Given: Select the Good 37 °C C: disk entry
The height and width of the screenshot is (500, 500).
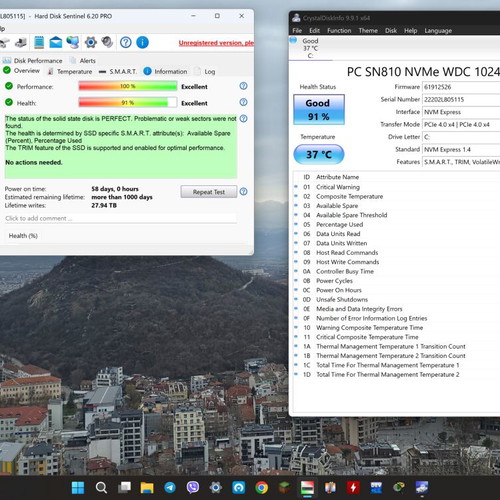Looking at the screenshot, I should pyautogui.click(x=310, y=48).
